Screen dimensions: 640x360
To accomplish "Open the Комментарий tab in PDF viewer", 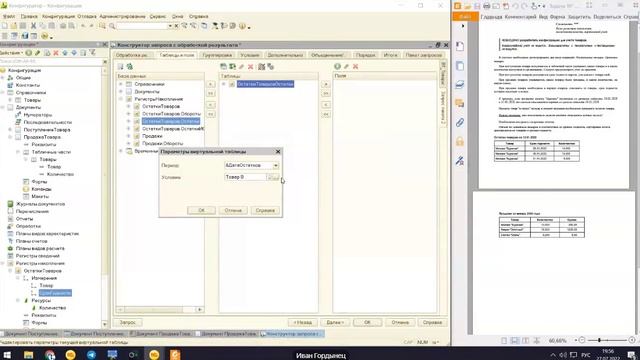I will (x=520, y=17).
